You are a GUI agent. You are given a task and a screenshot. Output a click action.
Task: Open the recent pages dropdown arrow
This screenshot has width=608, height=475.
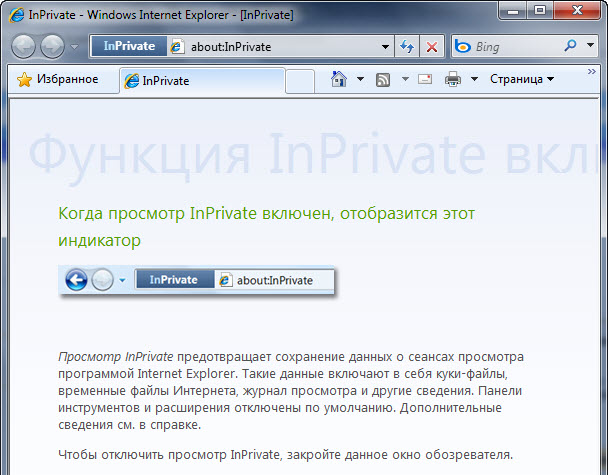click(x=74, y=47)
